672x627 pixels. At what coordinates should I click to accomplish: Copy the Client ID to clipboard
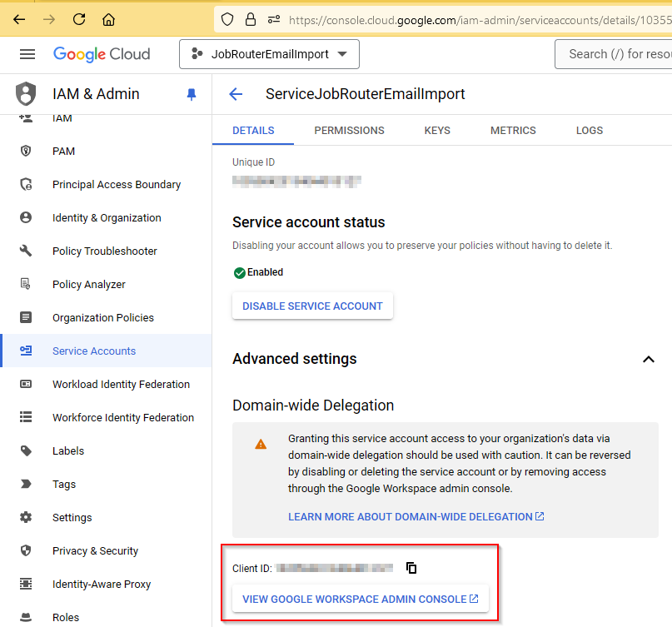tap(411, 568)
